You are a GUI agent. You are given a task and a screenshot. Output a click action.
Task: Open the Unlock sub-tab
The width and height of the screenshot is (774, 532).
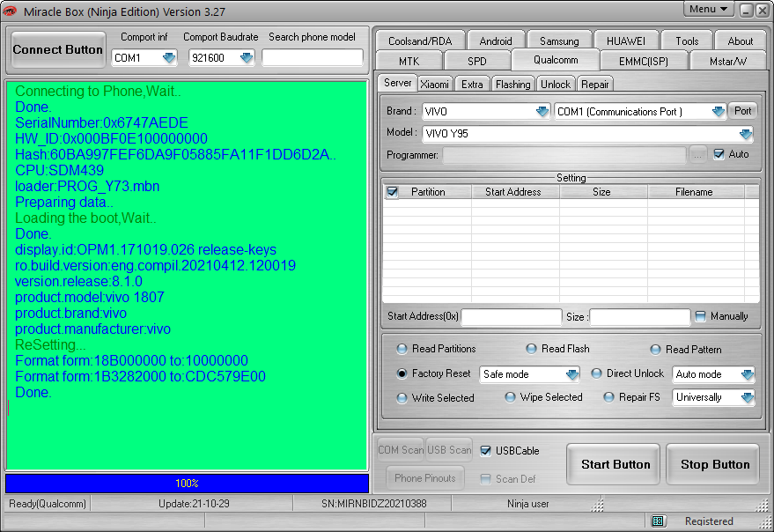(556, 85)
